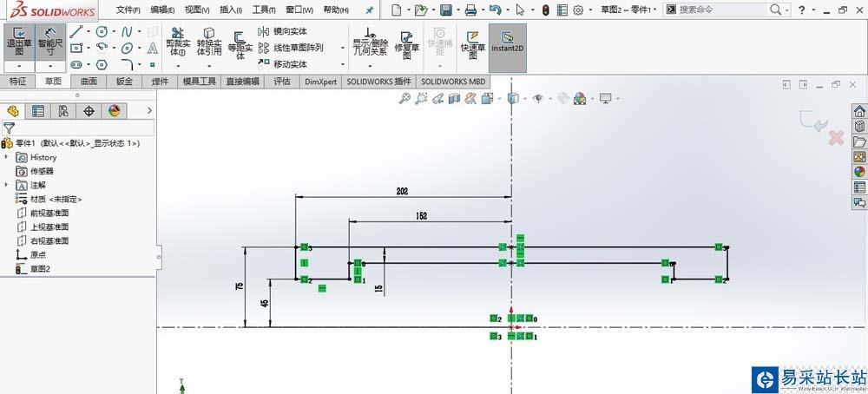This screenshot has height=394, width=868.
Task: Click Linear Sketch Pattern (线性草图阵列)
Action: pos(291,48)
